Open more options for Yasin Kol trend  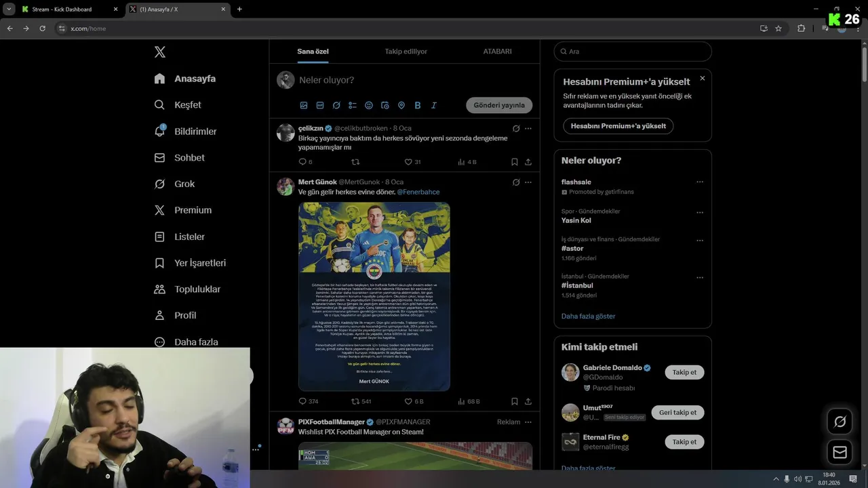(x=700, y=212)
